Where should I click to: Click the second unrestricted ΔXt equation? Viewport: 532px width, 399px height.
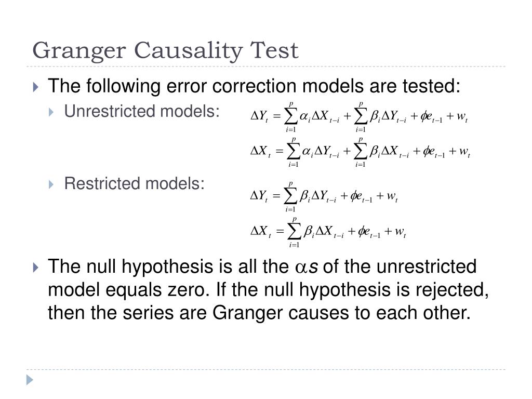[x=360, y=152]
